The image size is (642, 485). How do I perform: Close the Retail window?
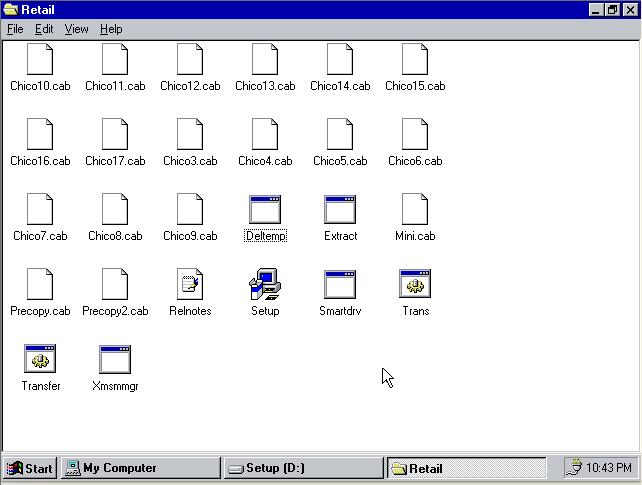pyautogui.click(x=631, y=10)
